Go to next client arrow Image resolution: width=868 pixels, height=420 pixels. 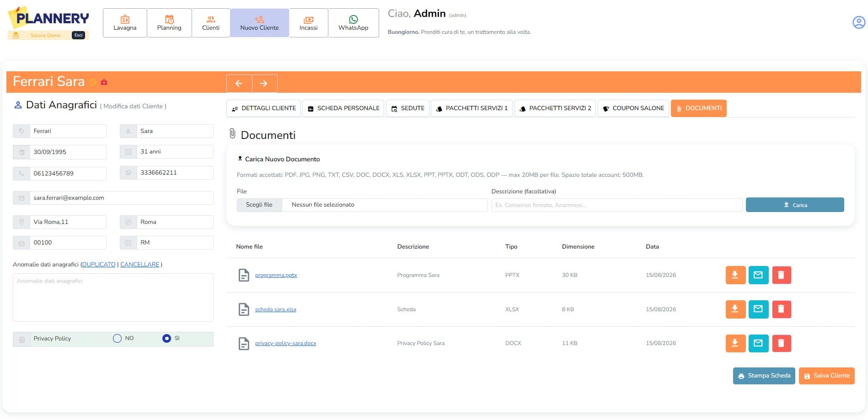pos(264,83)
